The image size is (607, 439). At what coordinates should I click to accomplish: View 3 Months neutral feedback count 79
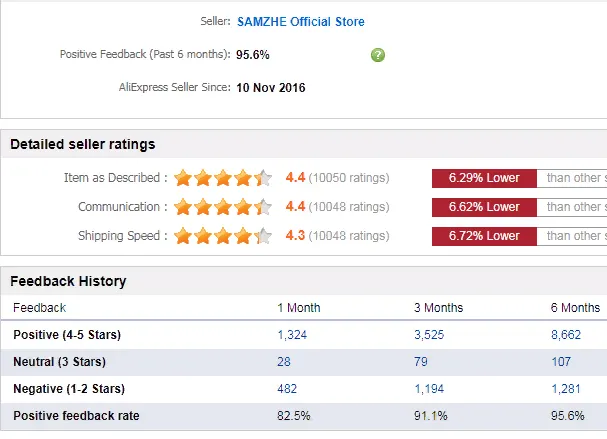[x=422, y=361]
